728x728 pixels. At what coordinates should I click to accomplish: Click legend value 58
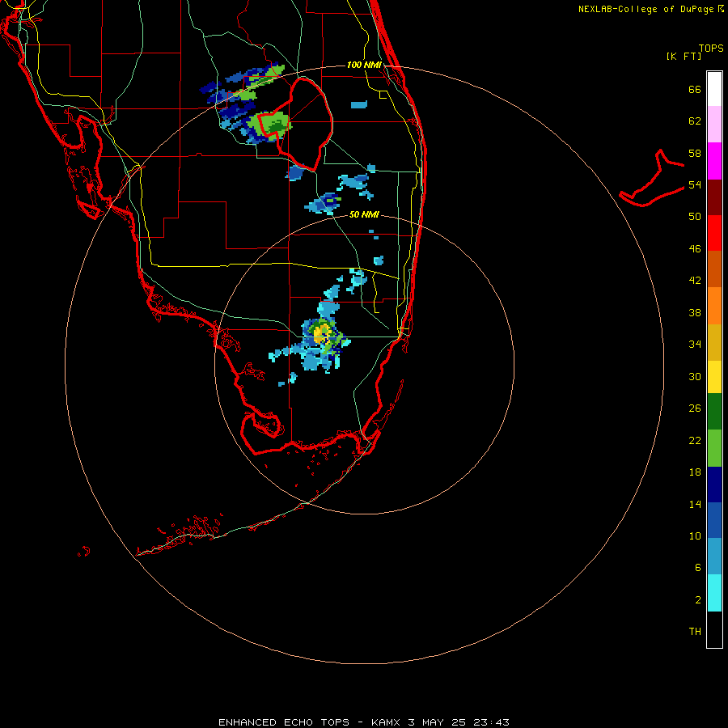695,153
